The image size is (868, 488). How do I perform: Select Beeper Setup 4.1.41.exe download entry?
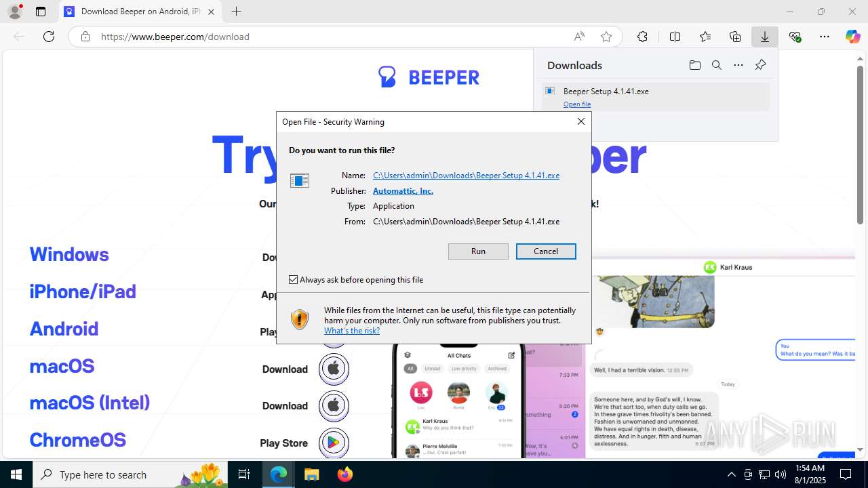(x=655, y=96)
